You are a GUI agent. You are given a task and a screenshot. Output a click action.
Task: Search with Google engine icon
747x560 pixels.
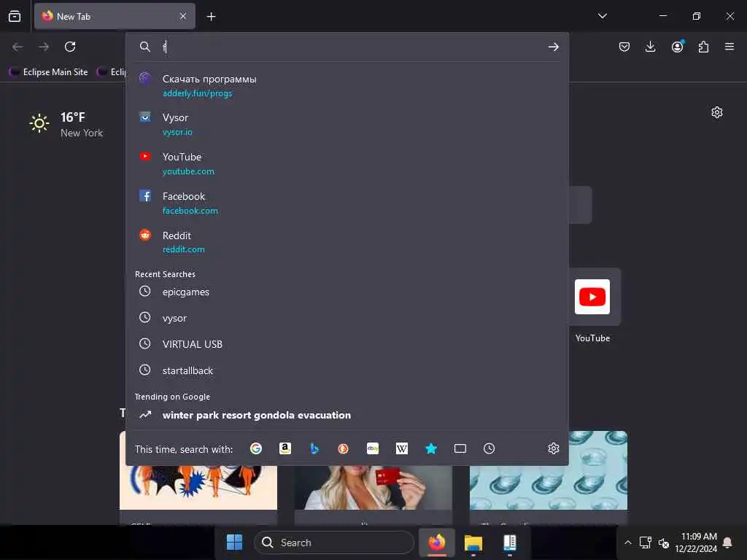coord(256,448)
